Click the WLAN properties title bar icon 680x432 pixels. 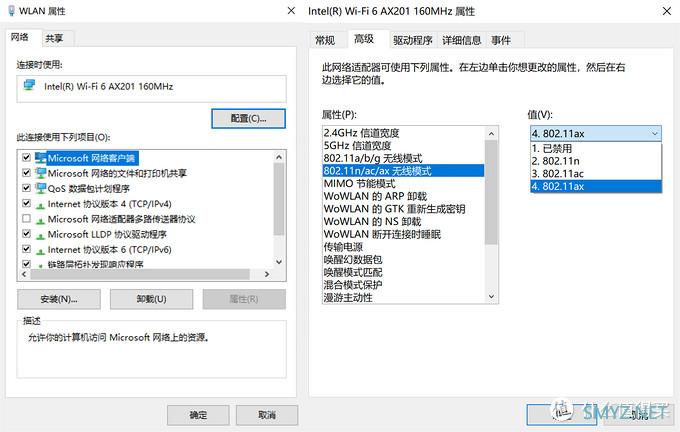11,10
